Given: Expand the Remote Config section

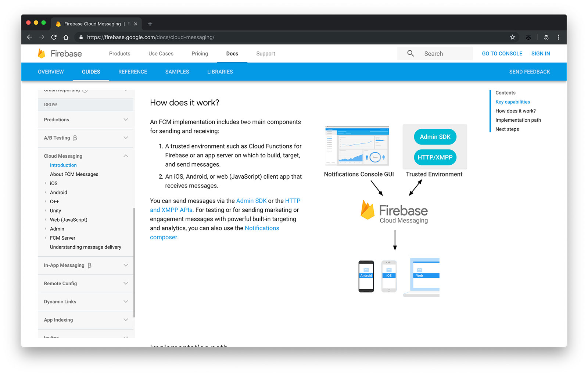Looking at the screenshot, I should coord(126,283).
